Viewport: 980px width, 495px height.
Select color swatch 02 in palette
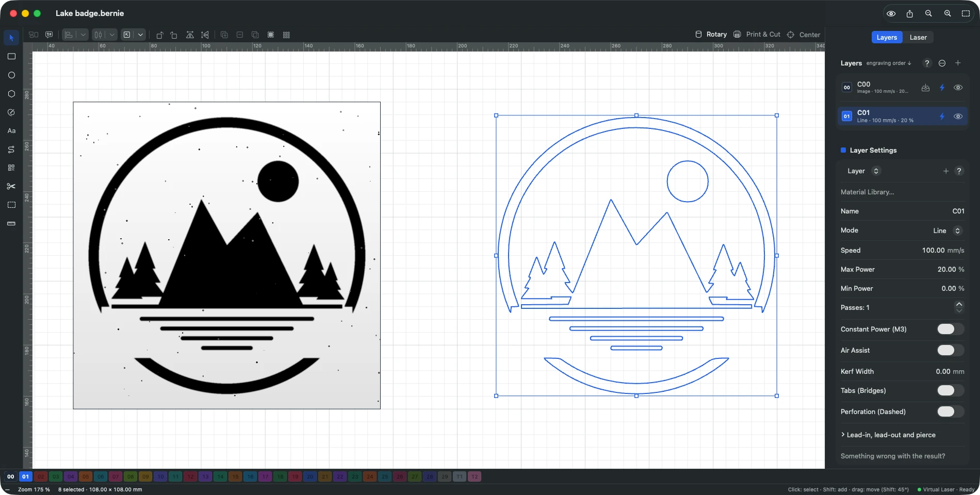41,476
